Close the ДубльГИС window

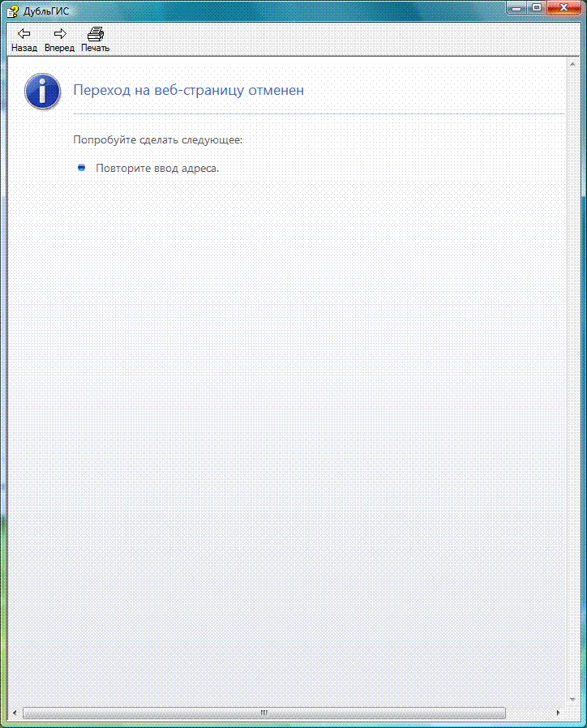pyautogui.click(x=563, y=8)
